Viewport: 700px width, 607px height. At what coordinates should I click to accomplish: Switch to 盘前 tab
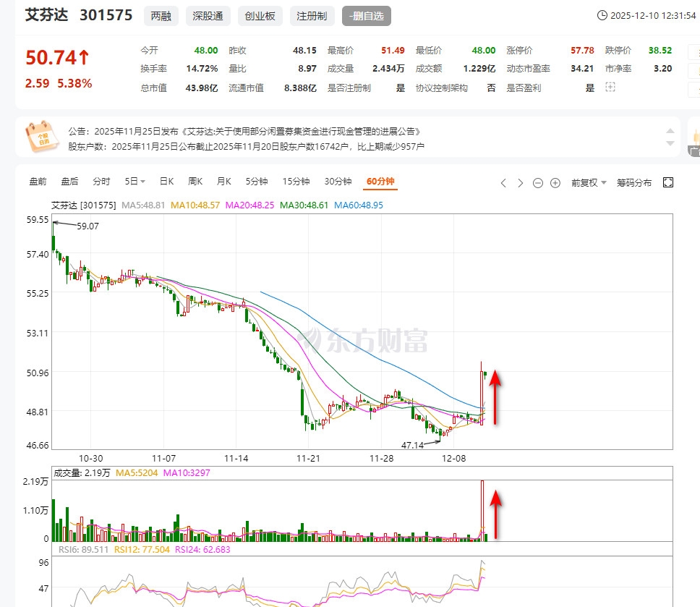point(38,182)
